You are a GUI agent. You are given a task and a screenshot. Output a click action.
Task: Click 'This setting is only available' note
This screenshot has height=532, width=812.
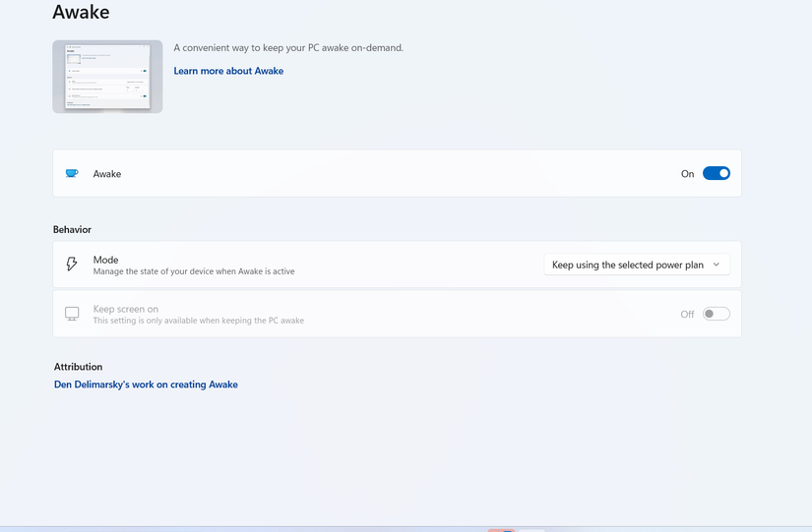pos(199,321)
